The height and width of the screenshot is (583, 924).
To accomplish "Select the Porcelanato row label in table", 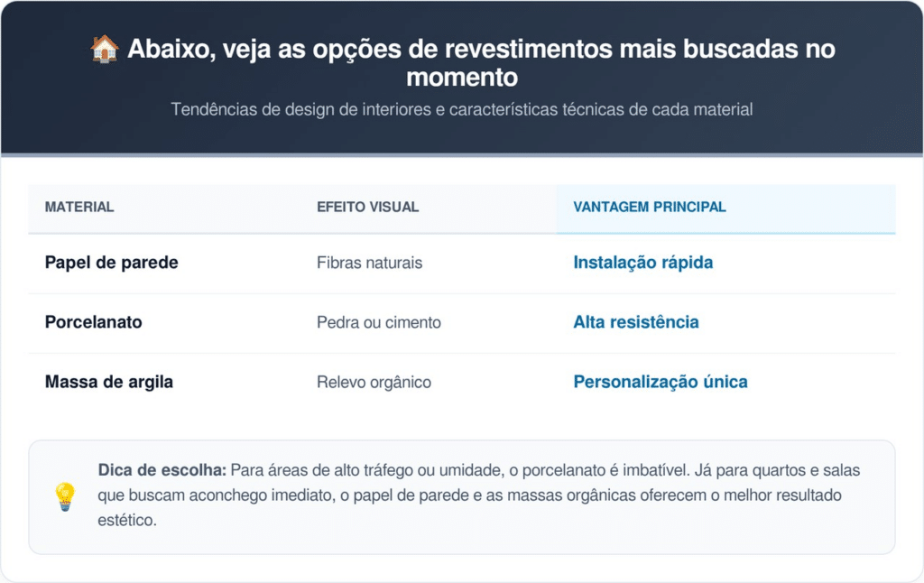I will point(93,322).
